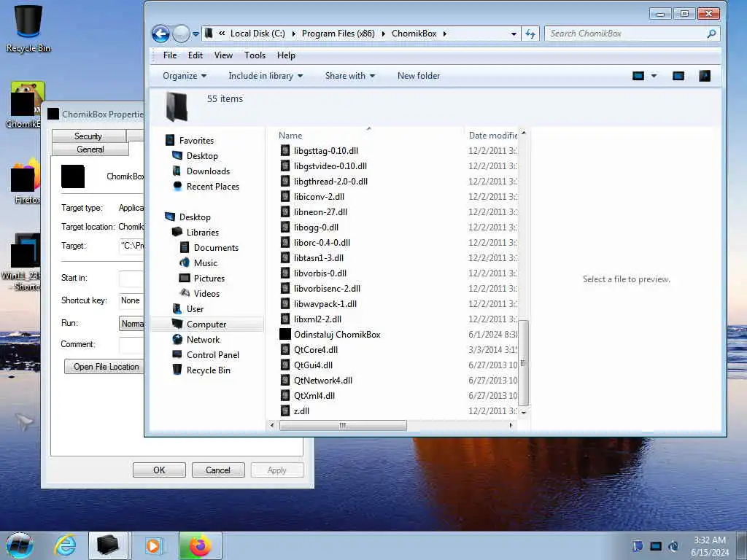The image size is (747, 560).
Task: Open Recycle Bin desktop icon
Action: 28,28
